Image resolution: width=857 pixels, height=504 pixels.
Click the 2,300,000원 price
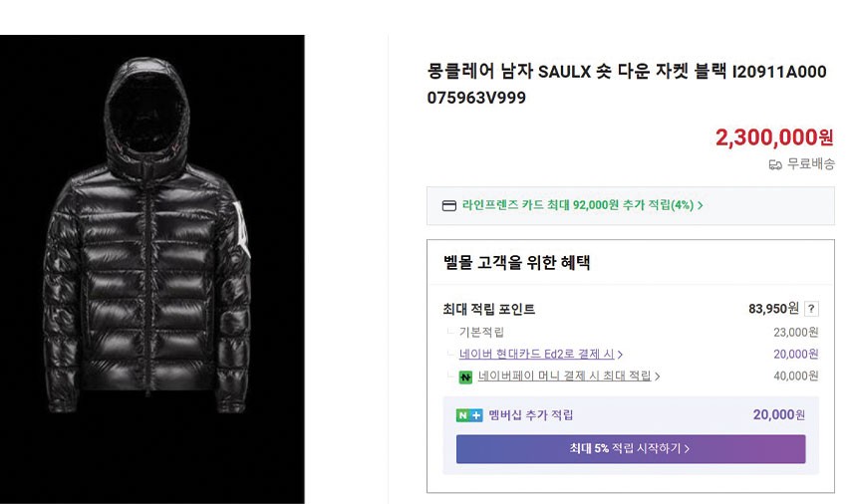tap(774, 137)
